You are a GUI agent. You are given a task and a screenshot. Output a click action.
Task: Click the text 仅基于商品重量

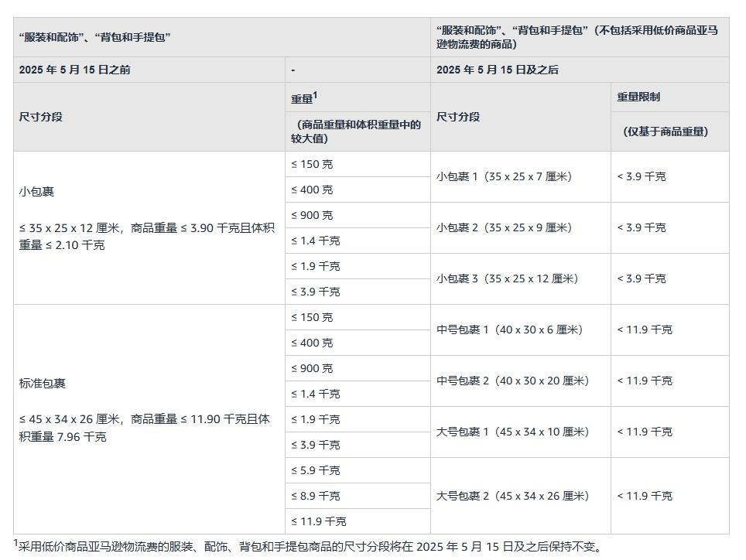[x=666, y=131]
